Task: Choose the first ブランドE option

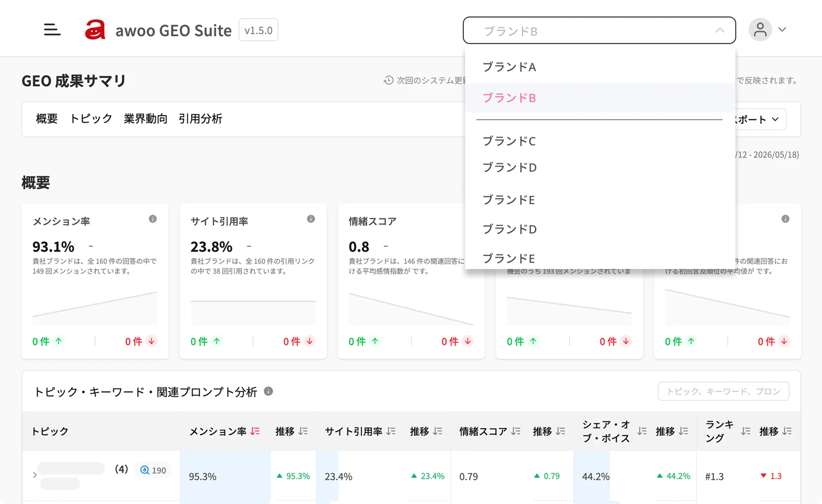Action: [599, 200]
